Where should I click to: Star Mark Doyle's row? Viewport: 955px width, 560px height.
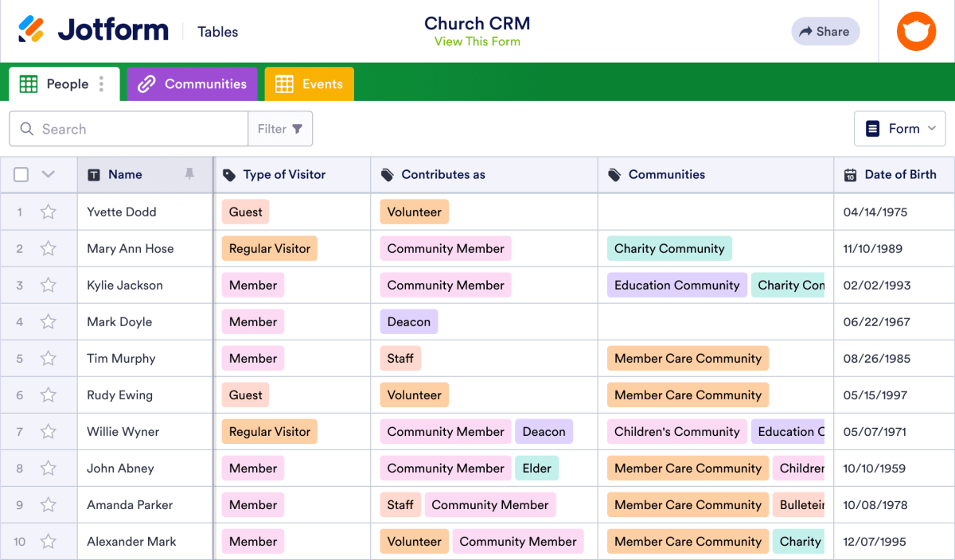click(48, 321)
